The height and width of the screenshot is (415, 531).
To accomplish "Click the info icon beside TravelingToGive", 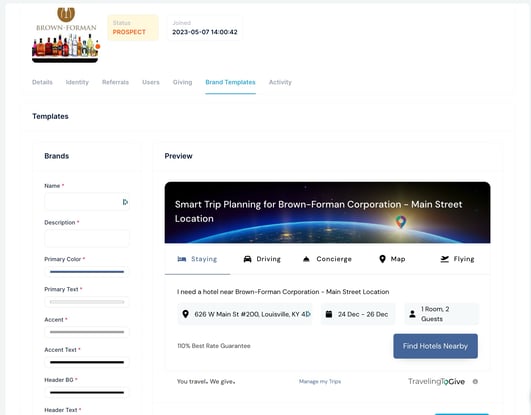I will tap(475, 381).
